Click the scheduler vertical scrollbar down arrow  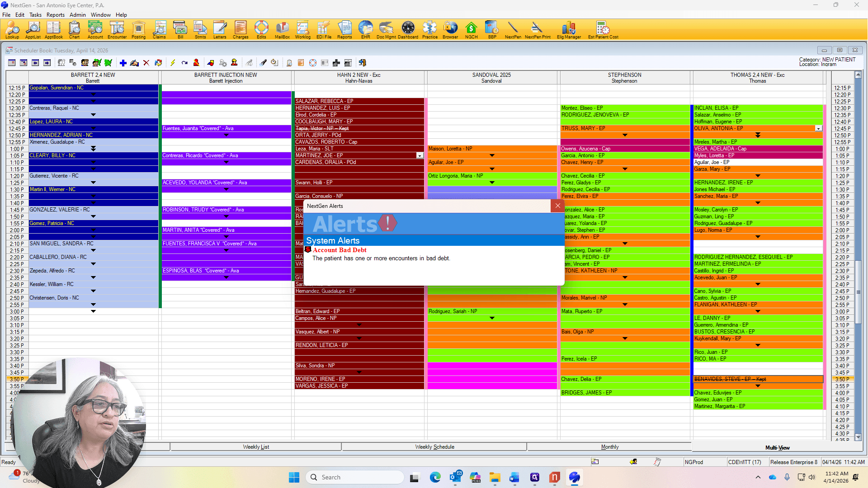pos(858,437)
